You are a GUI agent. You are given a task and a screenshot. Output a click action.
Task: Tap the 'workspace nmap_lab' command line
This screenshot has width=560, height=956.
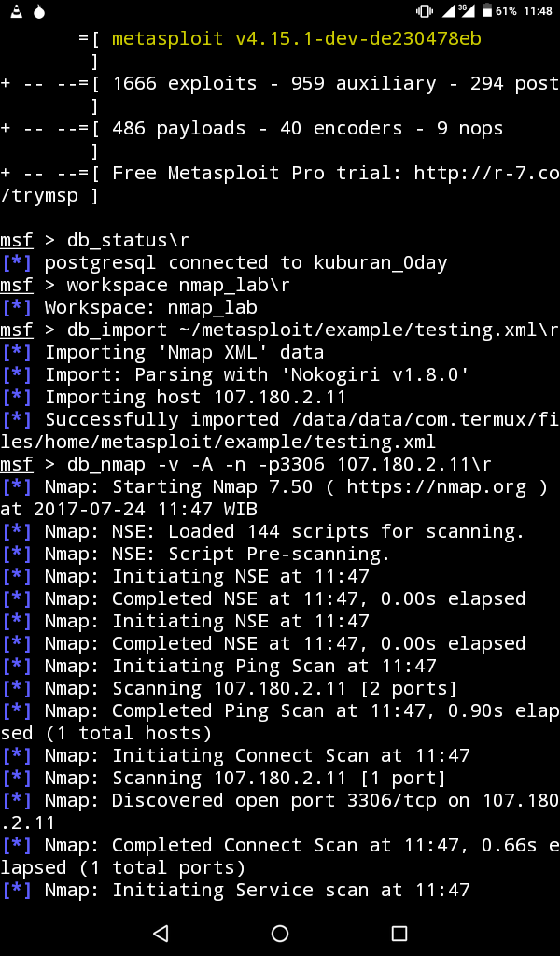[145, 286]
